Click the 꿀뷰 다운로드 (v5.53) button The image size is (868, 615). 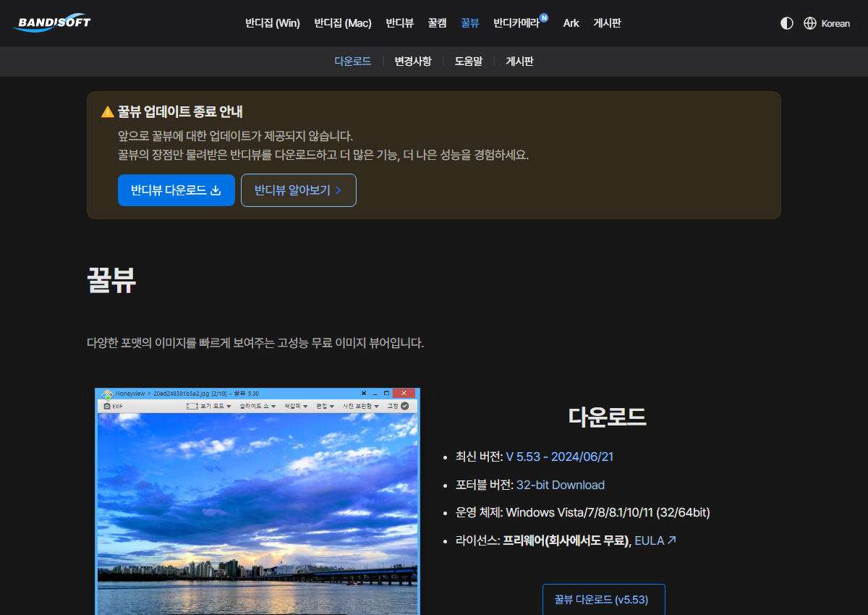[x=604, y=600]
